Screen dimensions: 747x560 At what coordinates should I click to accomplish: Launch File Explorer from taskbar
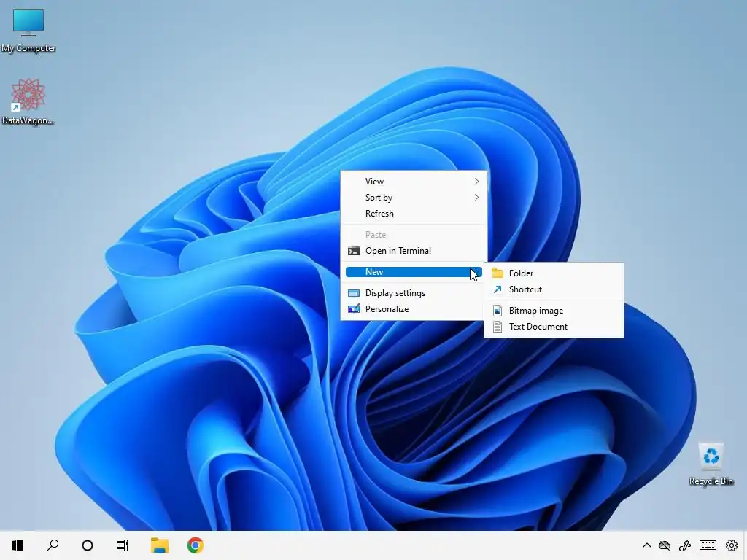tap(160, 545)
